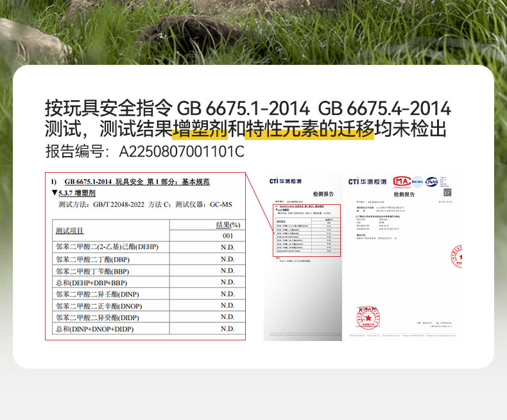Select the row 邻苯二甲酸二丁酯(DBP)
The height and width of the screenshot is (420, 507).
149,259
